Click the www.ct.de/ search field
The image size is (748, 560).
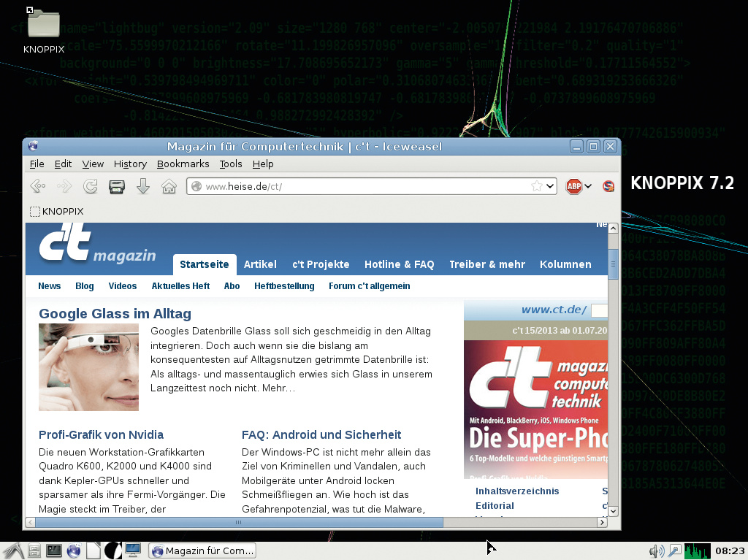[599, 310]
